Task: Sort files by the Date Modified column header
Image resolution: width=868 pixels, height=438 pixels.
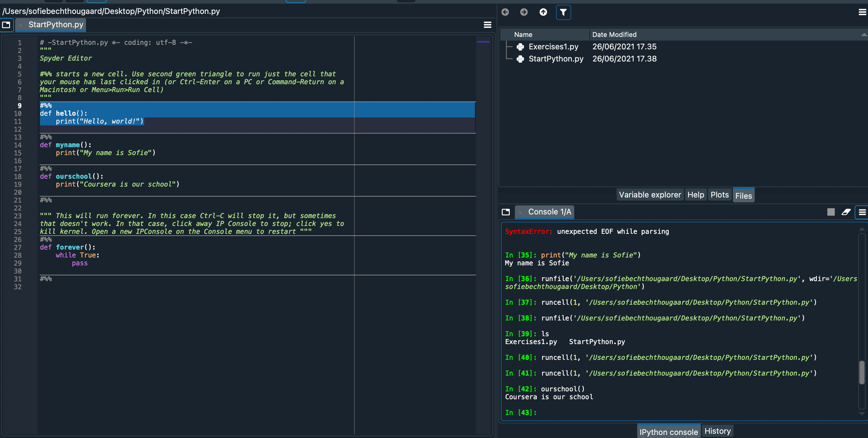Action: coord(614,34)
